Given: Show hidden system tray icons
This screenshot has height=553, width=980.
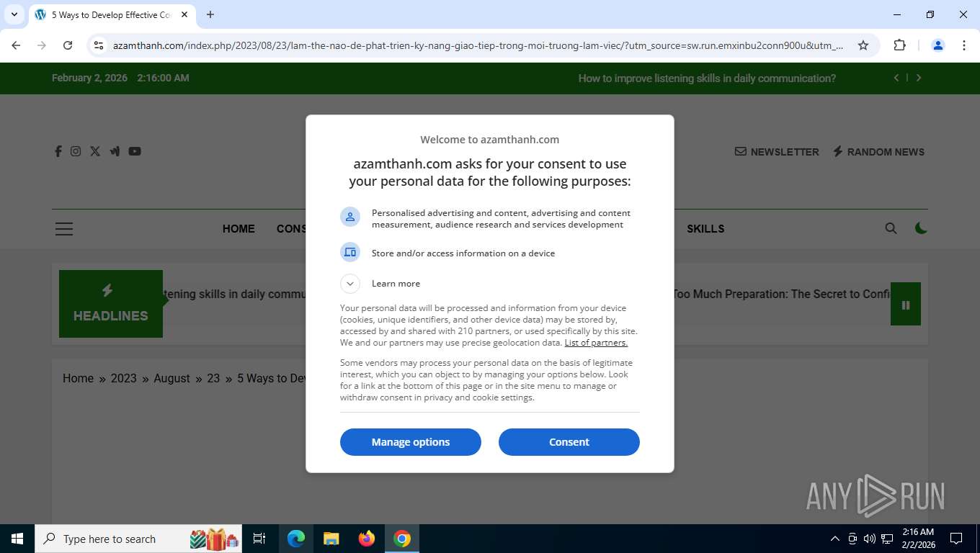Looking at the screenshot, I should (835, 539).
